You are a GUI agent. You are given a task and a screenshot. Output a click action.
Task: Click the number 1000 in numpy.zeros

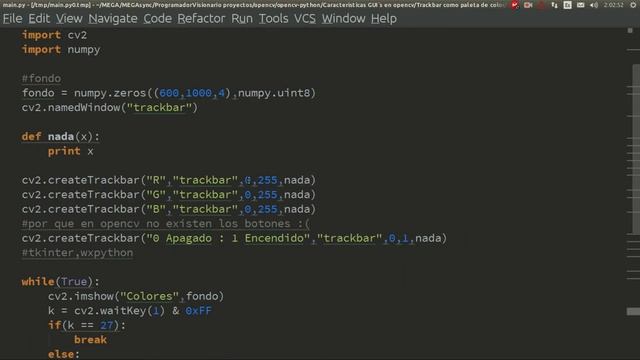198,93
